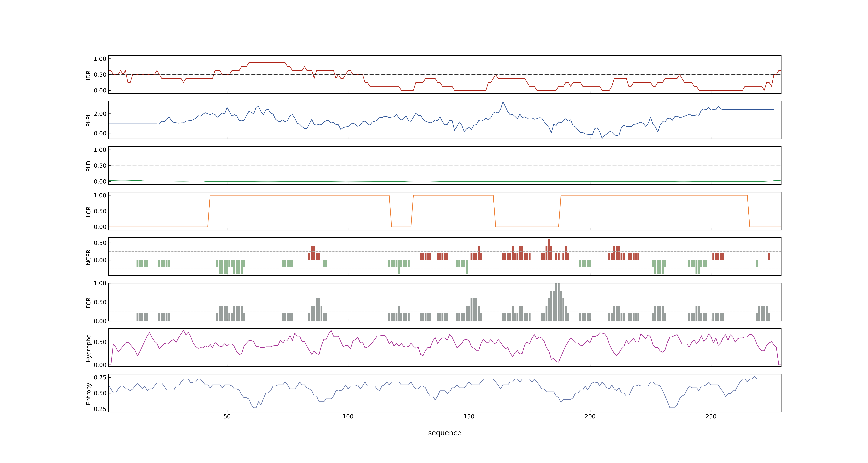Click the IDR plateau near position 65
The height and width of the screenshot is (463, 868).
pyautogui.click(x=267, y=63)
